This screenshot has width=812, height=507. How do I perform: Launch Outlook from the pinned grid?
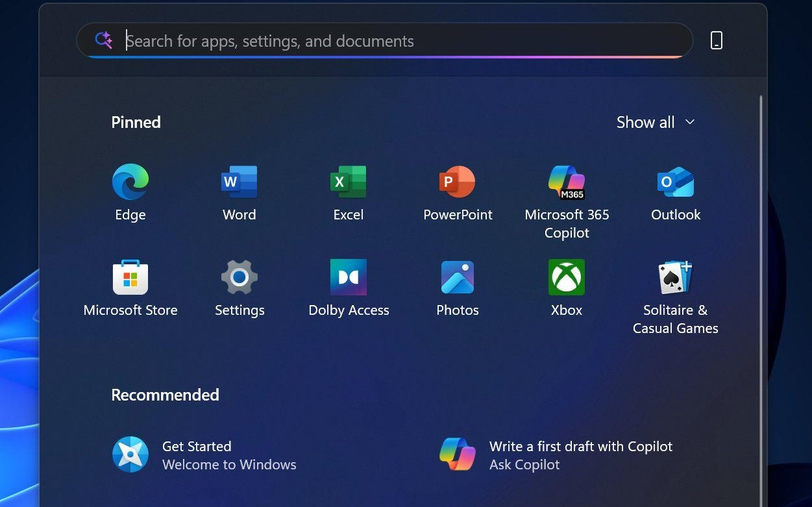pyautogui.click(x=676, y=182)
